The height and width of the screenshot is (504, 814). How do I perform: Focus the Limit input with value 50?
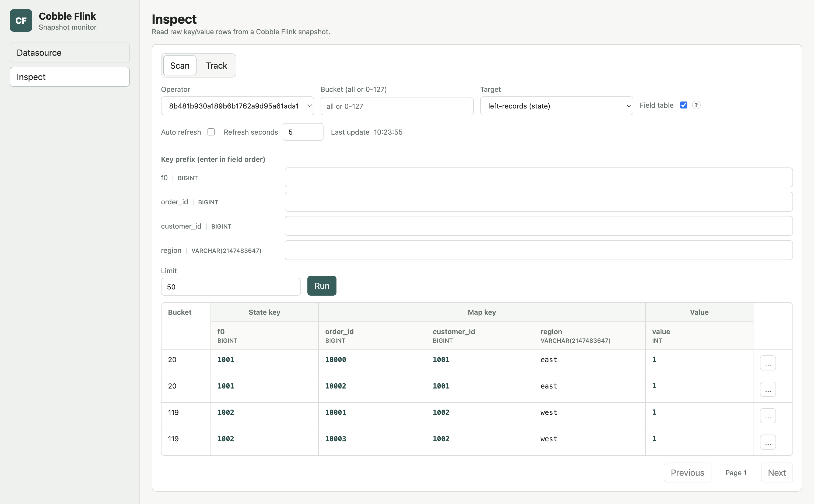tap(231, 287)
